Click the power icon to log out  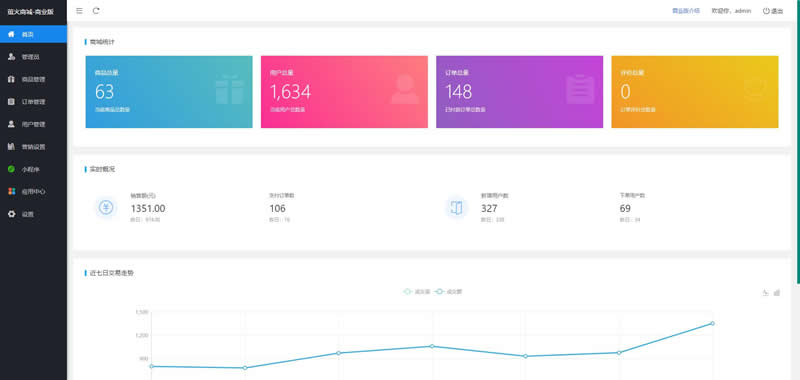tap(766, 11)
